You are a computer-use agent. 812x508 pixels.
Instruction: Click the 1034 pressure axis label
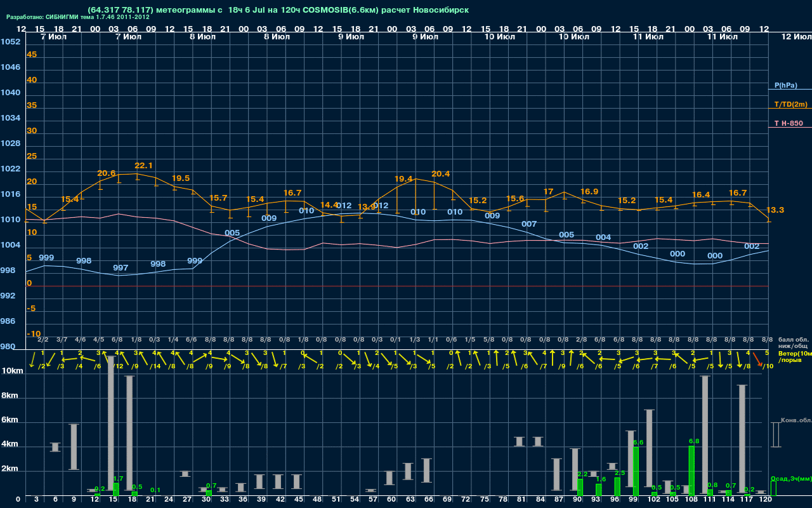tap(11, 118)
